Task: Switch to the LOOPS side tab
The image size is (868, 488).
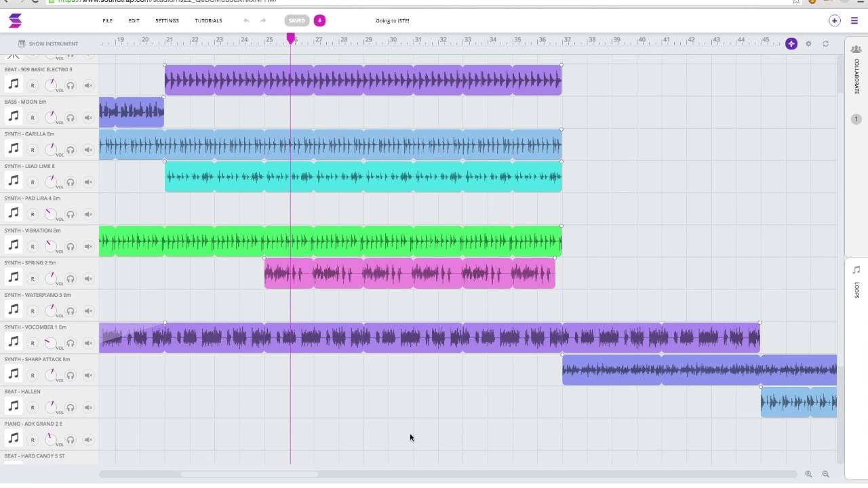Action: click(x=856, y=290)
